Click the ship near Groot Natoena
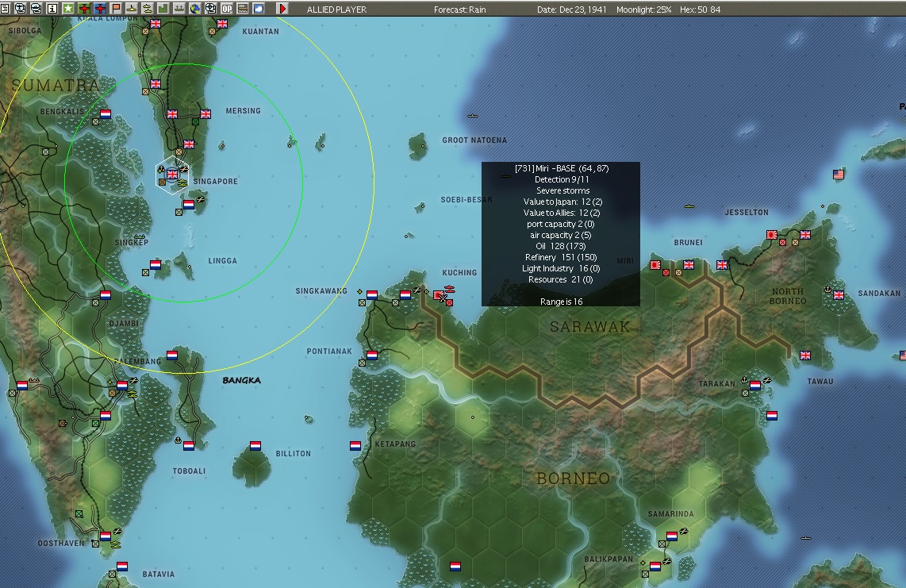The height and width of the screenshot is (588, 906). (x=473, y=116)
